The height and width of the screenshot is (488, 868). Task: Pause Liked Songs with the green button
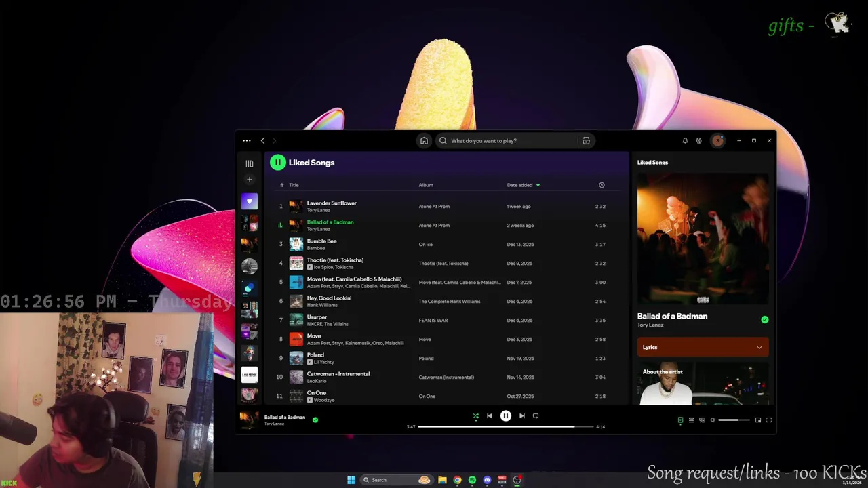pos(277,162)
